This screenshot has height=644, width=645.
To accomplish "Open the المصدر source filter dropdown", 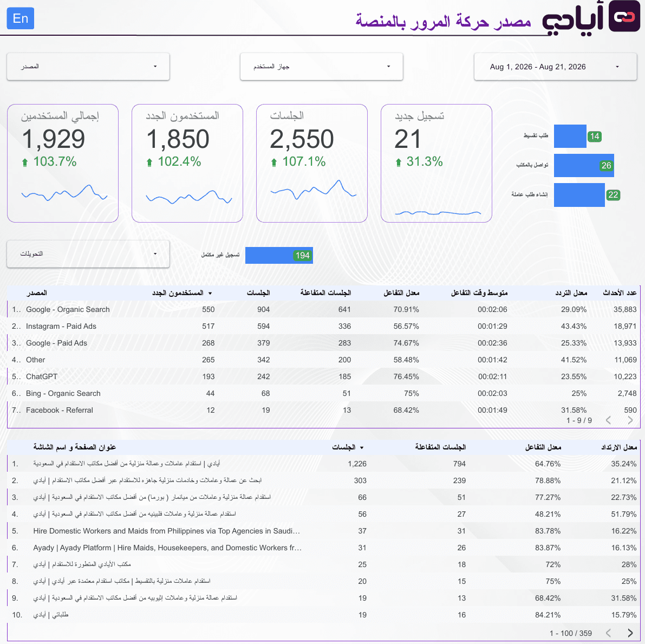I will (x=88, y=66).
